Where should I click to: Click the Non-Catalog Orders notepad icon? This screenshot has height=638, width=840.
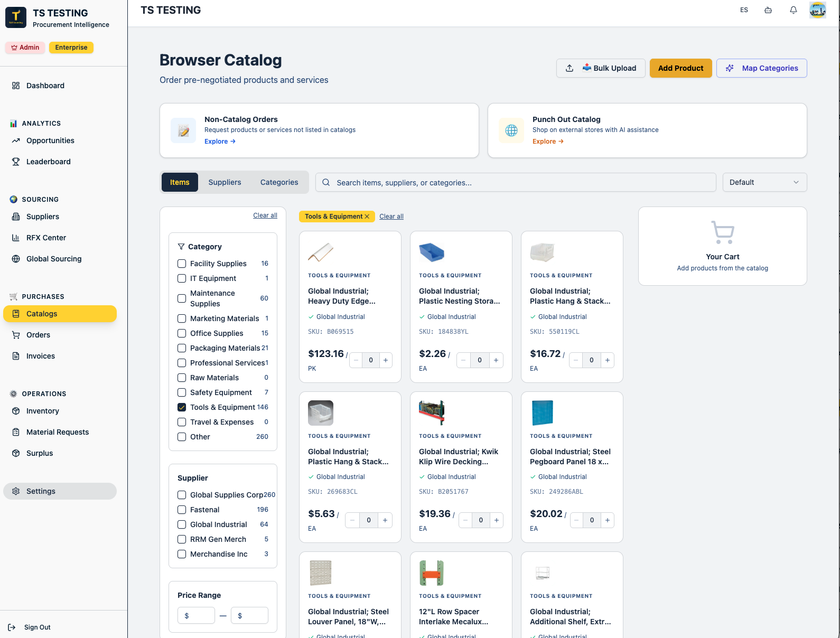pos(183,130)
